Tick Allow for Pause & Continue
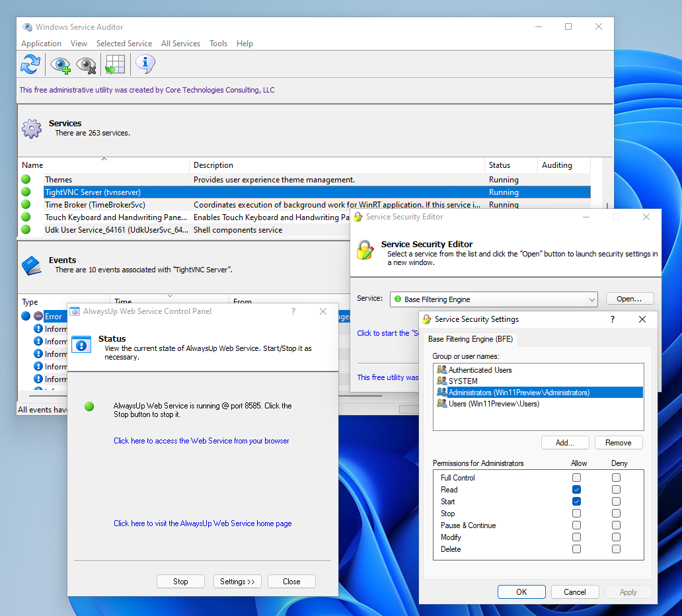 [577, 525]
